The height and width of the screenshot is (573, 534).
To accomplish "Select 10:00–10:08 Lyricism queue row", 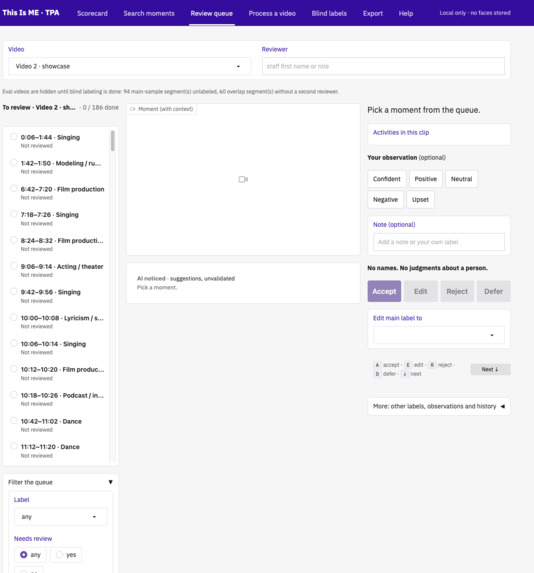I will click(x=58, y=322).
